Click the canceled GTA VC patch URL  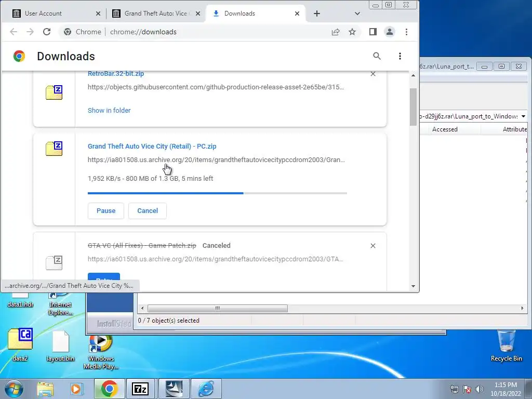pos(216,259)
